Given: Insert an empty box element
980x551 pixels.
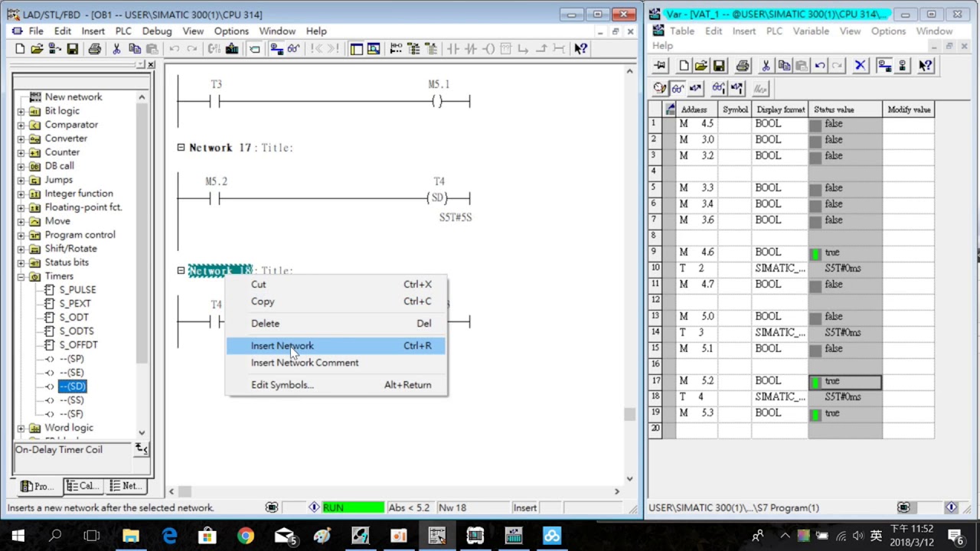Looking at the screenshot, I should [x=505, y=49].
